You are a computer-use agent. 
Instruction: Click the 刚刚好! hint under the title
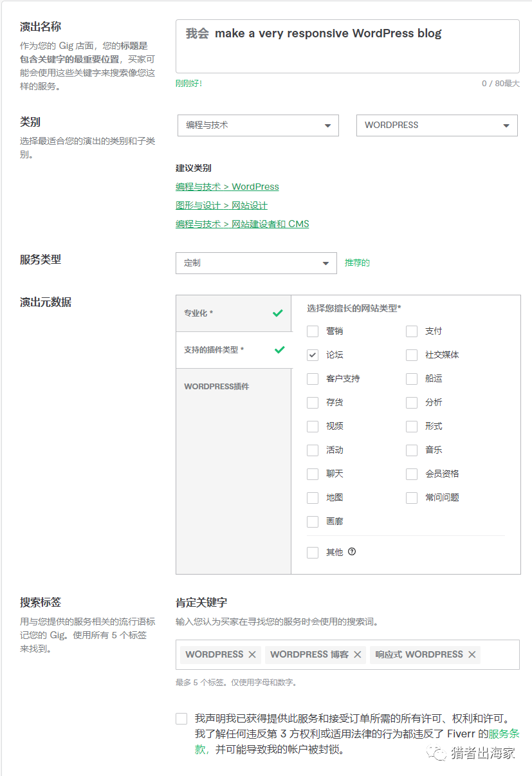[188, 84]
